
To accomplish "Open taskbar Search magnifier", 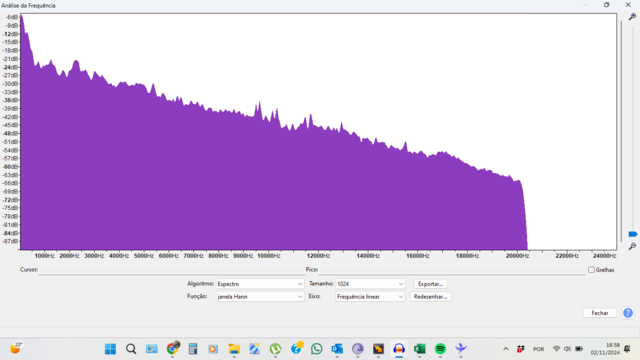I will (x=131, y=349).
